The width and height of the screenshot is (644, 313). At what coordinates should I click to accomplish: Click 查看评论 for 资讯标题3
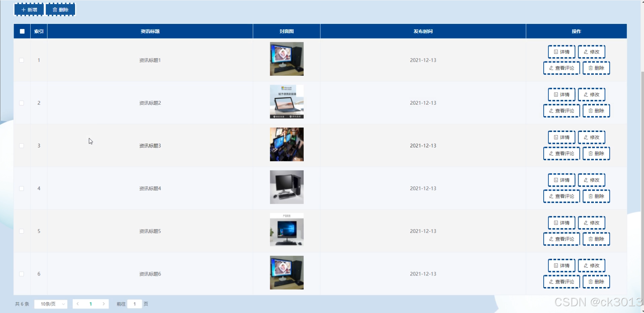(x=561, y=153)
